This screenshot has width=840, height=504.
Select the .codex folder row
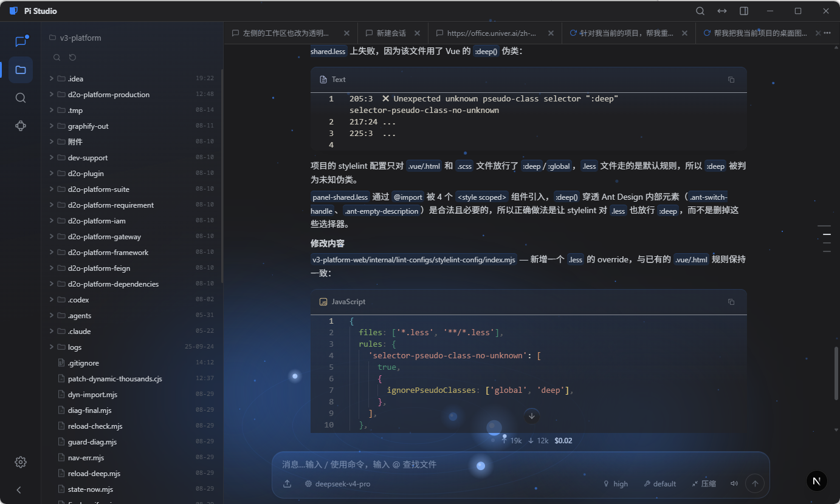(x=131, y=299)
